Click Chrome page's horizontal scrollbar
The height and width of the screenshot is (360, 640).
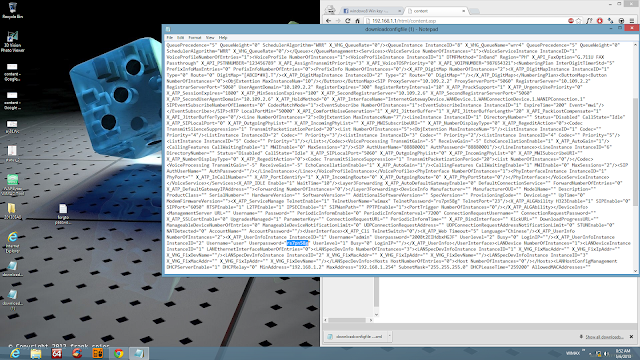348,320
